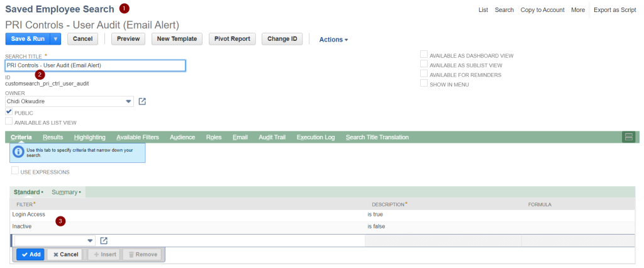This screenshot has height=268, width=644.
Task: Select the Inactive filter row
Action: pos(323,226)
